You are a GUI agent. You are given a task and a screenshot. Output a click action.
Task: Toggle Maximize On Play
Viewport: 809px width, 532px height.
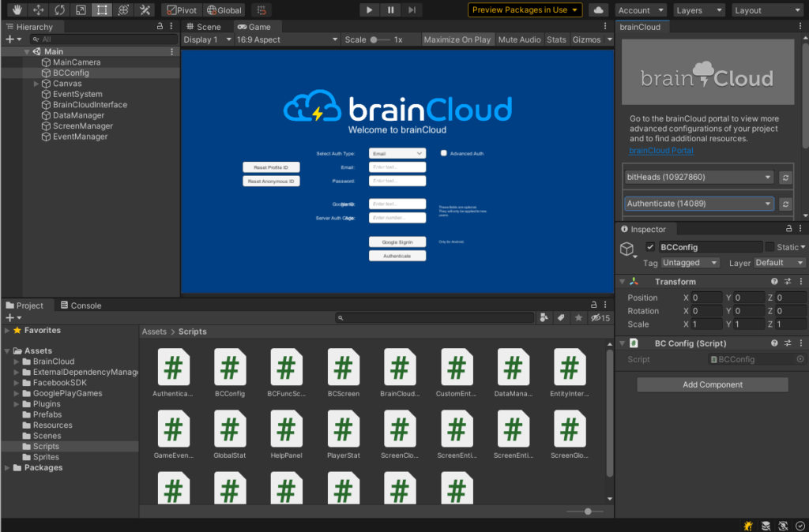[x=457, y=39]
